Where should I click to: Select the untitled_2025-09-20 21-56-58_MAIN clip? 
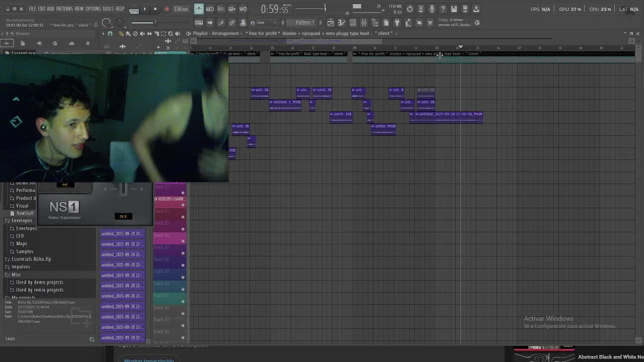point(448,117)
